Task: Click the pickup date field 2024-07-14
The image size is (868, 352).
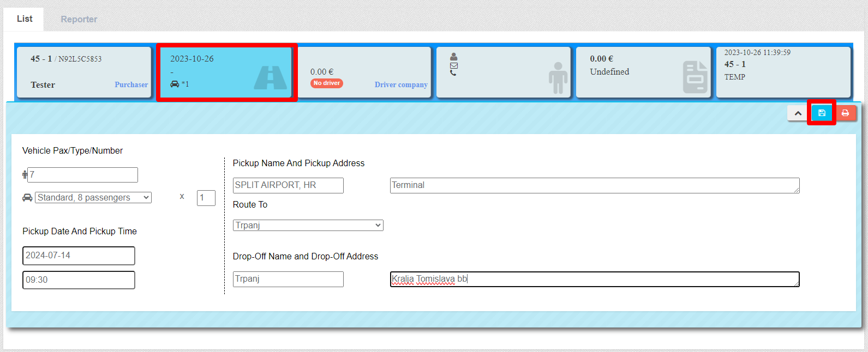Action: click(79, 256)
